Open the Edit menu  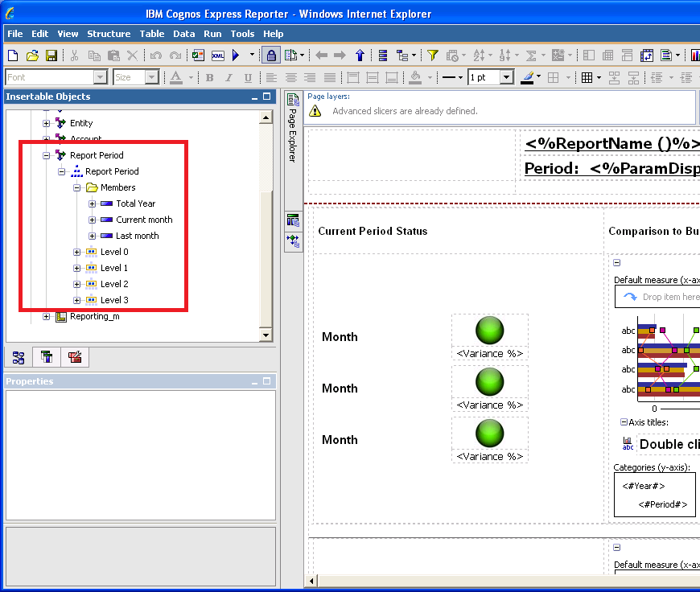(39, 34)
